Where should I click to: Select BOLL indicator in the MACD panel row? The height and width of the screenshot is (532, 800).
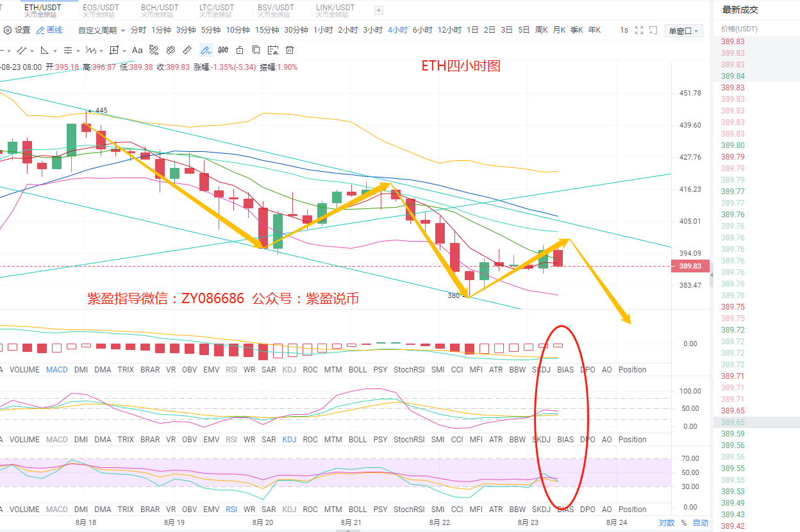[x=358, y=370]
